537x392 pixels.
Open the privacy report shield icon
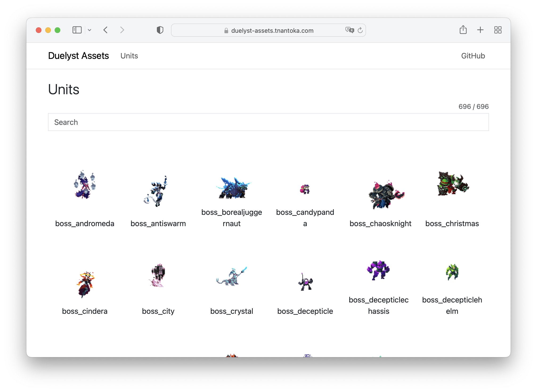tap(160, 30)
